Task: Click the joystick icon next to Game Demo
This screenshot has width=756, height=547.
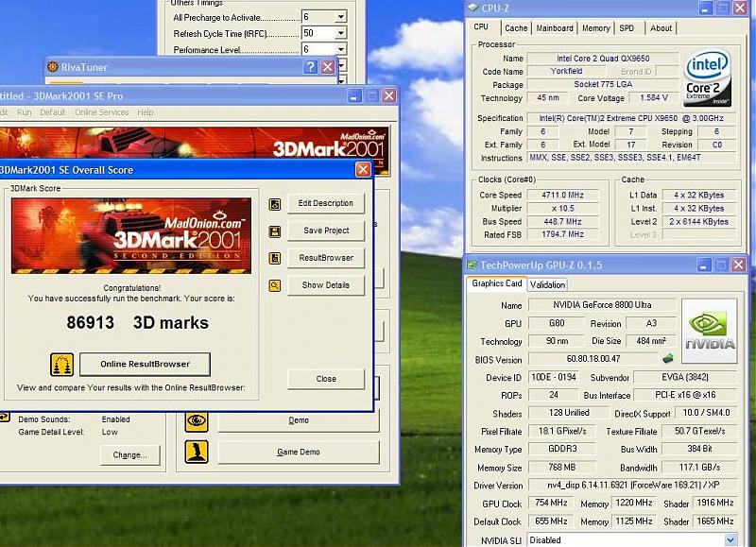Action: (197, 453)
